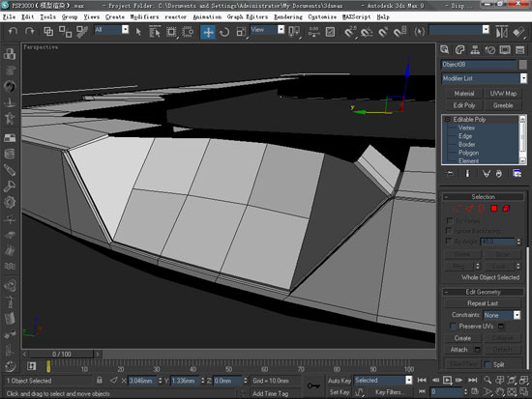Click the Repeat Last button
The image size is (532, 399).
pos(483,303)
